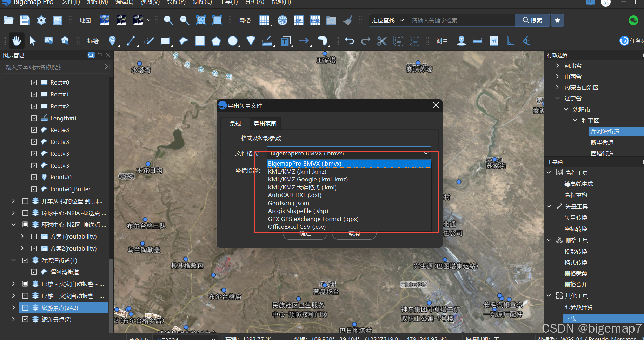Viewport: 644px width, 340px height.
Task: Open the 编辑(E) menu
Action: click(x=124, y=2)
